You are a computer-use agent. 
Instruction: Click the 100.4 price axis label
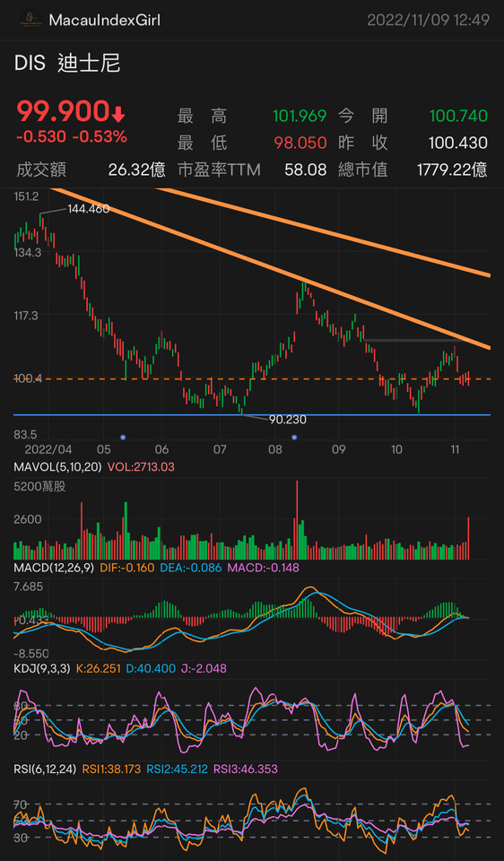click(x=30, y=378)
